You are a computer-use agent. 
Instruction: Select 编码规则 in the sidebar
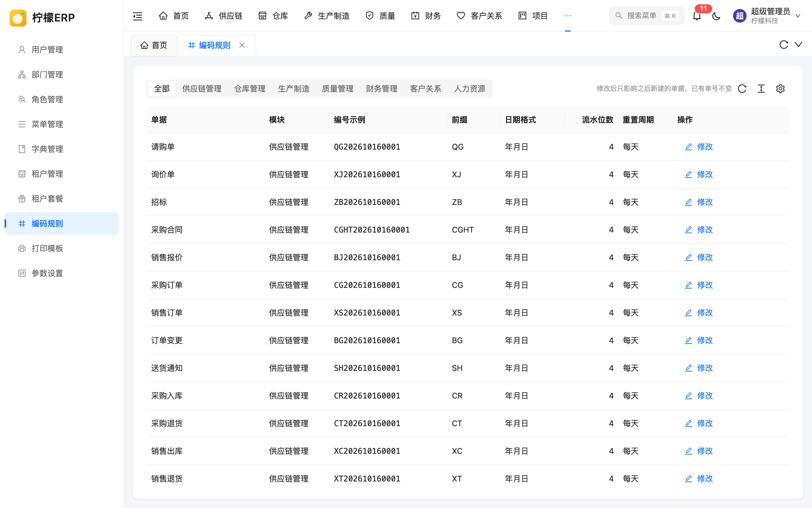tap(62, 224)
